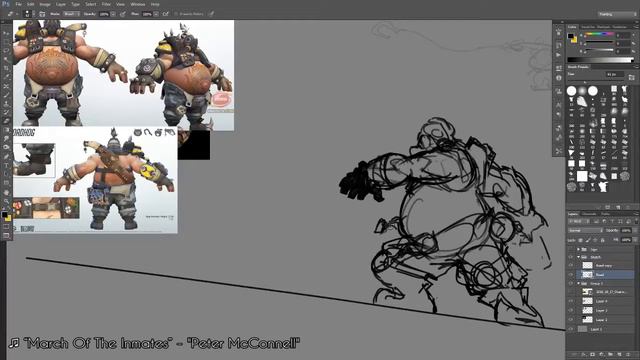Viewport: 640px width, 360px height.
Task: Open the Image menu
Action: [45, 4]
